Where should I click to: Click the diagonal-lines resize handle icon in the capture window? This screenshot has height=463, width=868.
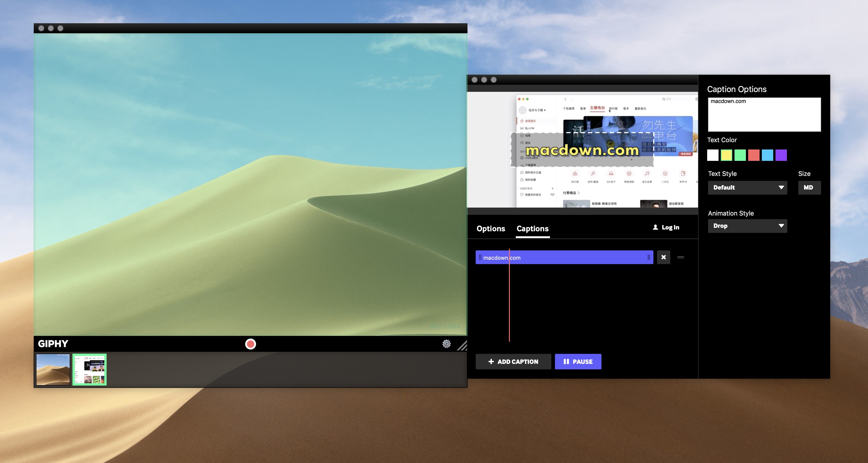tap(462, 345)
